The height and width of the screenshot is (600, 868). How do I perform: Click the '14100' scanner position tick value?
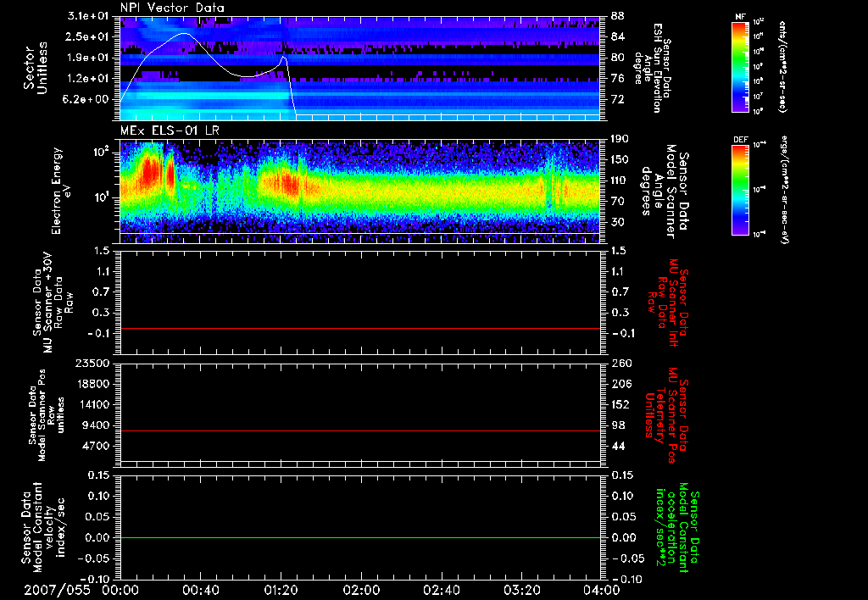(x=92, y=404)
